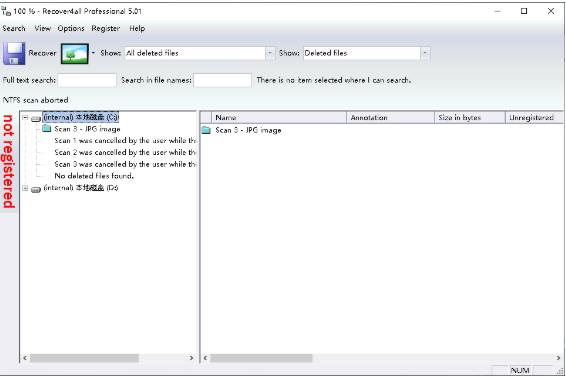Select 'Scan 3 - JPG image' in the file list
566x377 pixels.
pos(248,130)
